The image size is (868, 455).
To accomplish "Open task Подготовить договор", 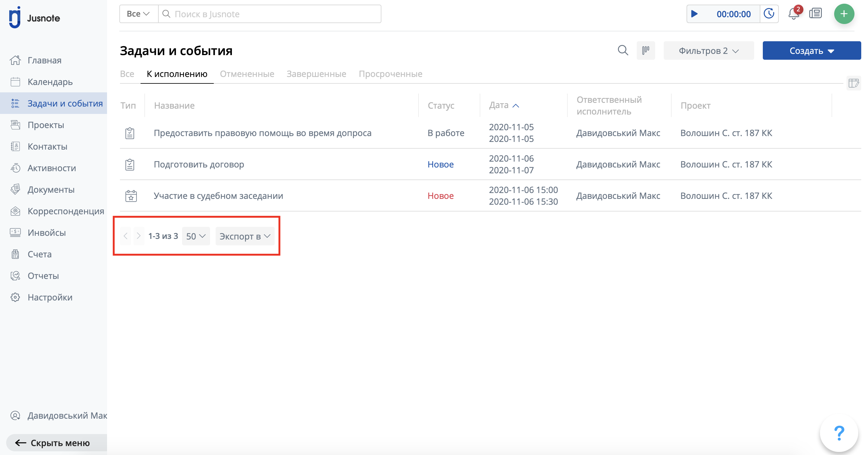I will [x=199, y=165].
